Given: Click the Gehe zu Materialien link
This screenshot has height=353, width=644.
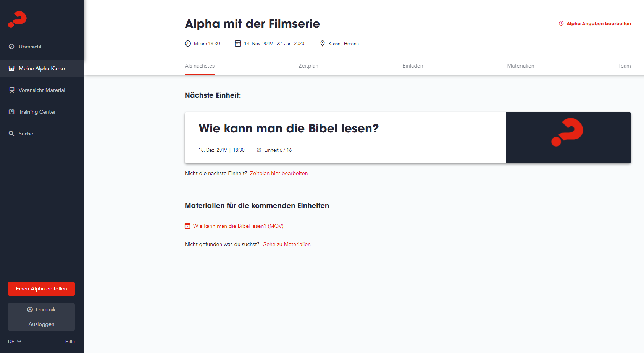Looking at the screenshot, I should 286,244.
